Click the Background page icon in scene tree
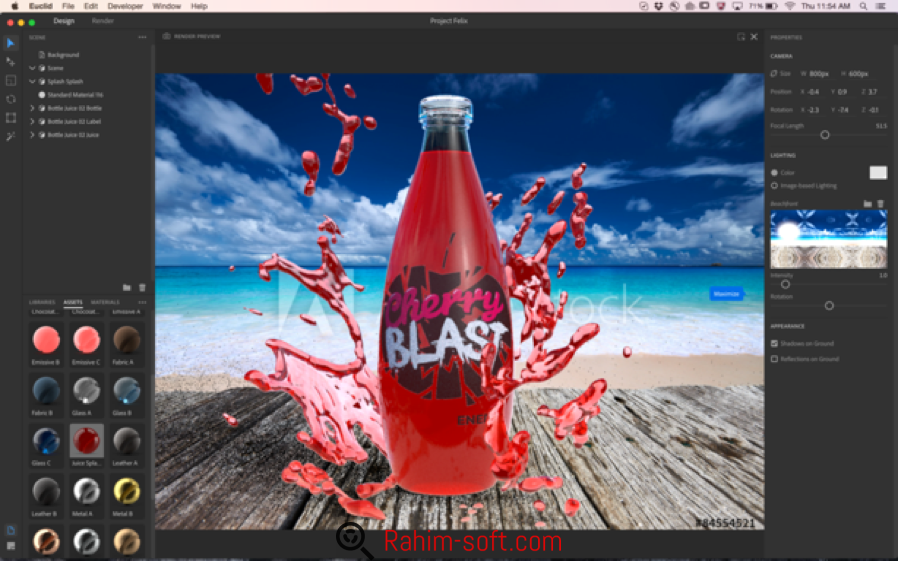Screen dimensions: 898x561 point(41,55)
